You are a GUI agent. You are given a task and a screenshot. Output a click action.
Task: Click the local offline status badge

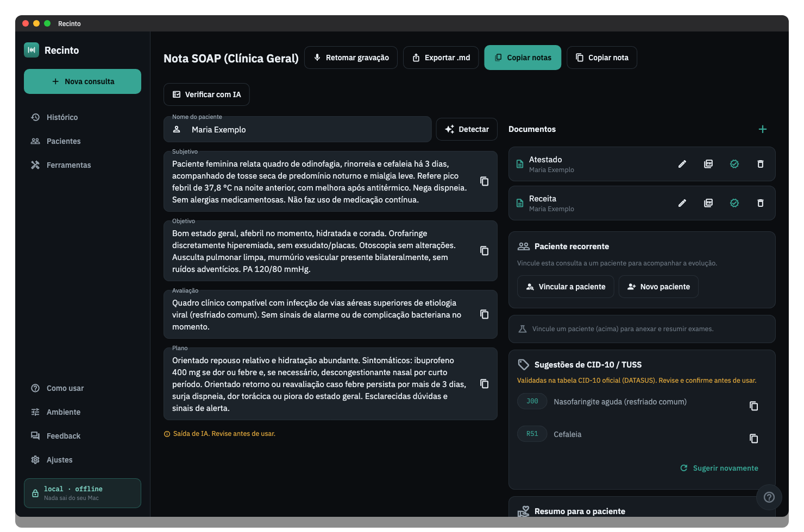[83, 493]
